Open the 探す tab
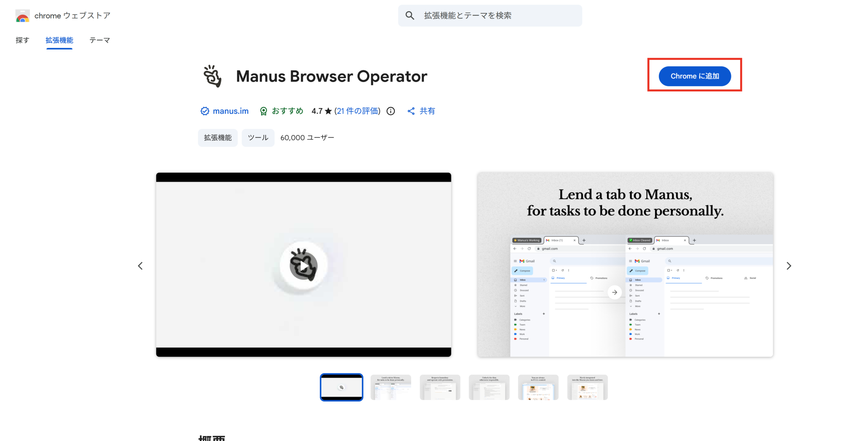Image resolution: width=868 pixels, height=441 pixels. click(x=22, y=40)
